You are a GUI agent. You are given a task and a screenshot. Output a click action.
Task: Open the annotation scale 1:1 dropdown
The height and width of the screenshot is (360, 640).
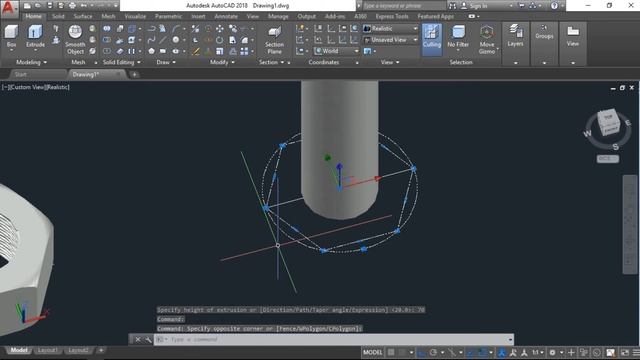click(537, 352)
